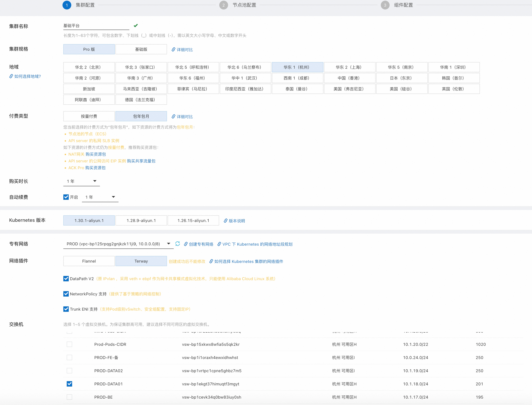The width and height of the screenshot is (532, 405).
Task: Choose region 华东 1（杭州）
Action: [297, 67]
